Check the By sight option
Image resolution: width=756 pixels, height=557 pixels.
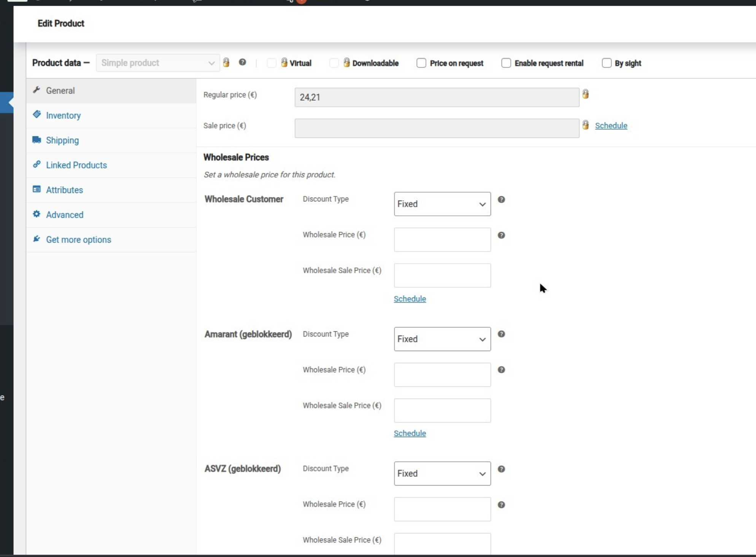(x=607, y=63)
